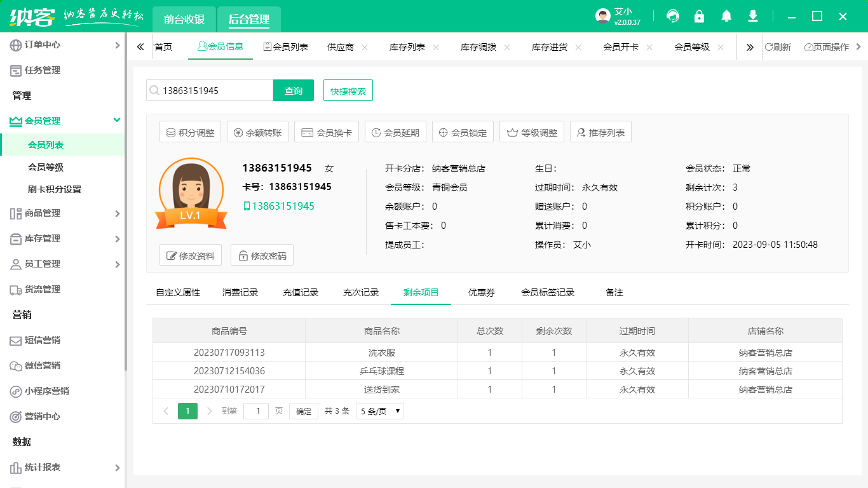Click the 查询 search button
The width and height of the screenshot is (868, 488).
pyautogui.click(x=294, y=91)
